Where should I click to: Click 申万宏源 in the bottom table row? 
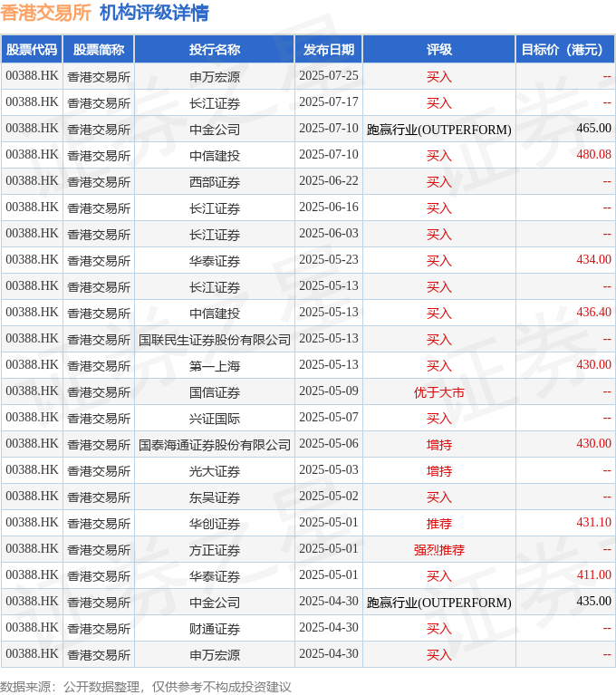tap(215, 654)
